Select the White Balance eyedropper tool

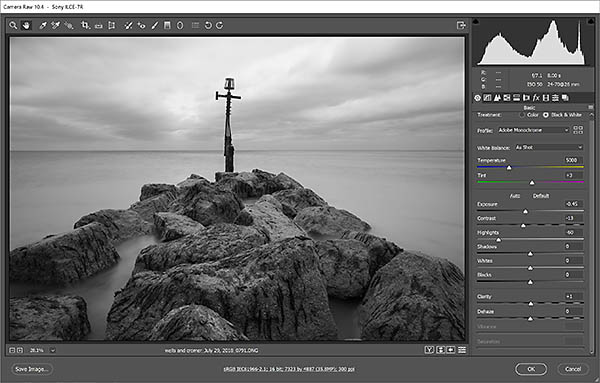[43, 26]
